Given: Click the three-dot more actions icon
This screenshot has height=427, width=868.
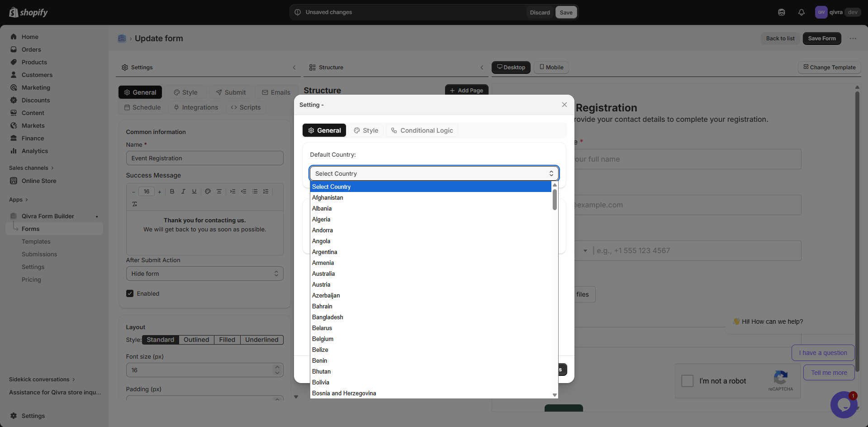Looking at the screenshot, I should (x=853, y=38).
